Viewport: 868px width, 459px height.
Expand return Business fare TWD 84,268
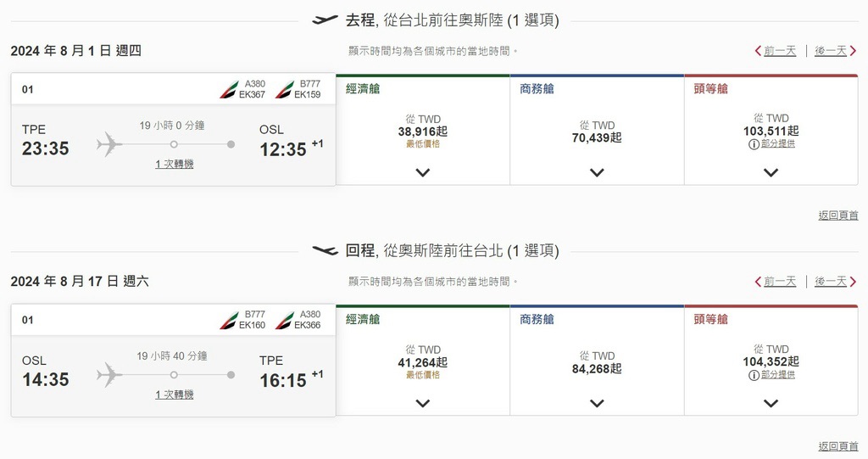tap(597, 403)
